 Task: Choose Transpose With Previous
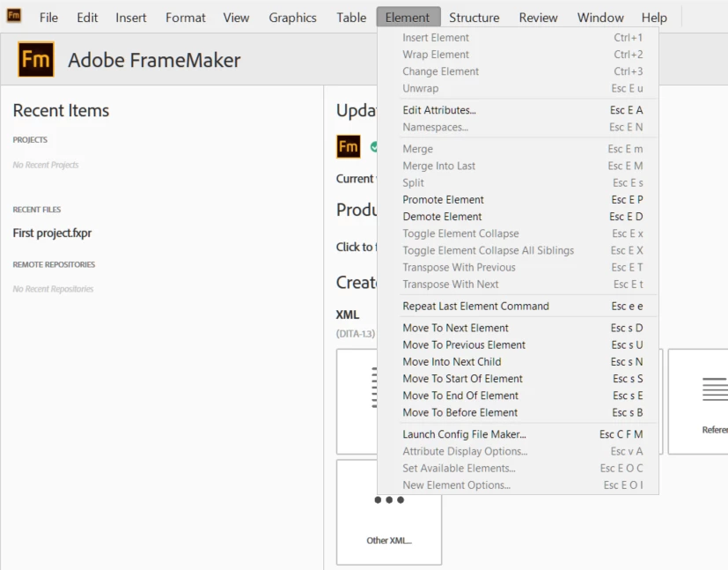tap(518, 268)
